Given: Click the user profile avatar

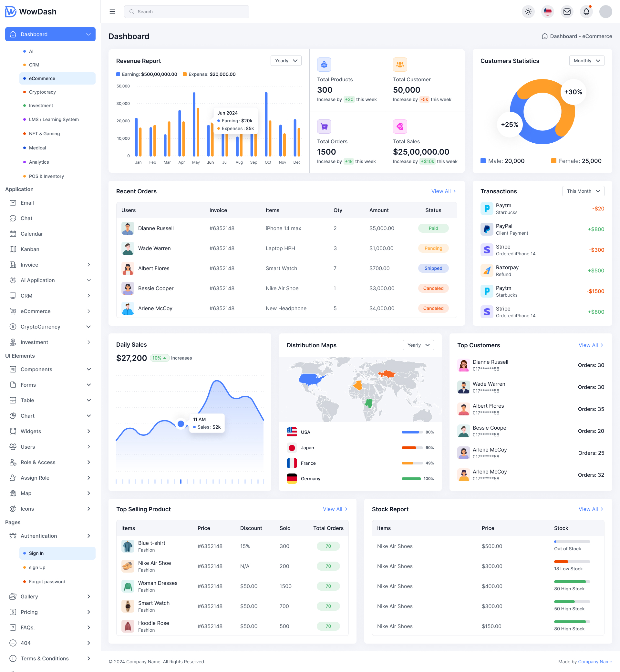Looking at the screenshot, I should (x=605, y=12).
